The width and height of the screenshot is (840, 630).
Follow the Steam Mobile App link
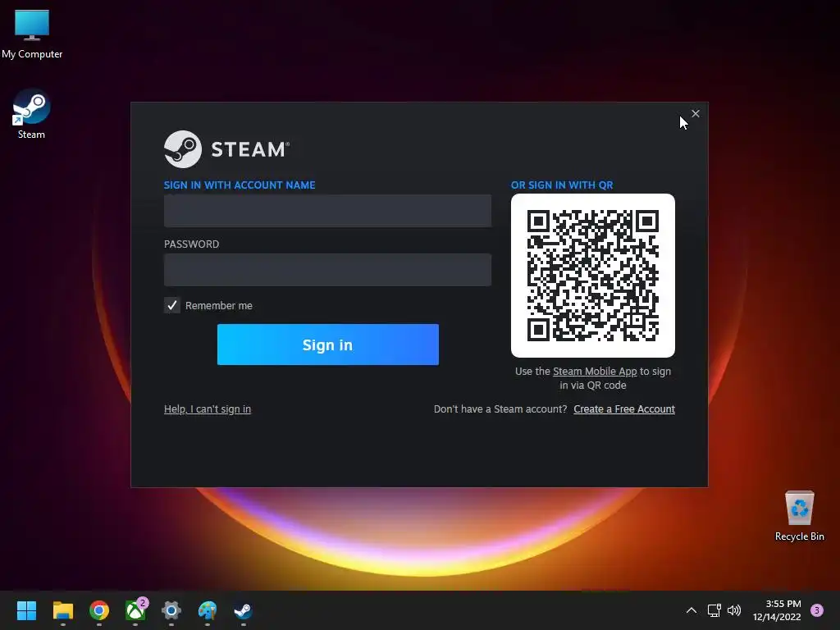(595, 372)
